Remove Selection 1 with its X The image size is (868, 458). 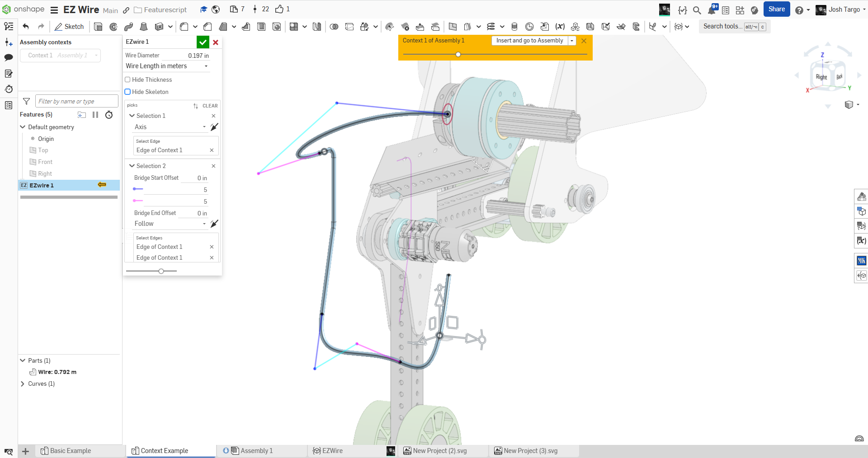click(213, 116)
